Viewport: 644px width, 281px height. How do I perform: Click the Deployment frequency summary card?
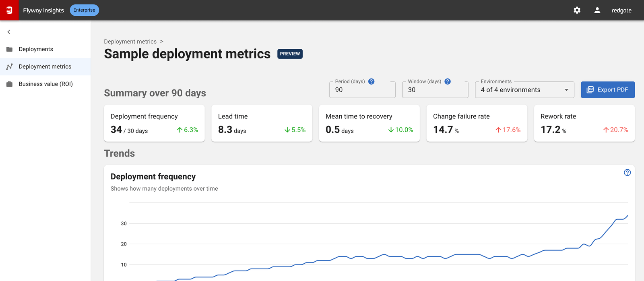[x=154, y=123]
